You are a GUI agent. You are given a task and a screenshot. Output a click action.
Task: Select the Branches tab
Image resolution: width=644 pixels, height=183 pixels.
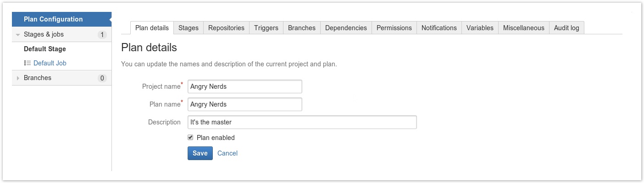click(302, 28)
